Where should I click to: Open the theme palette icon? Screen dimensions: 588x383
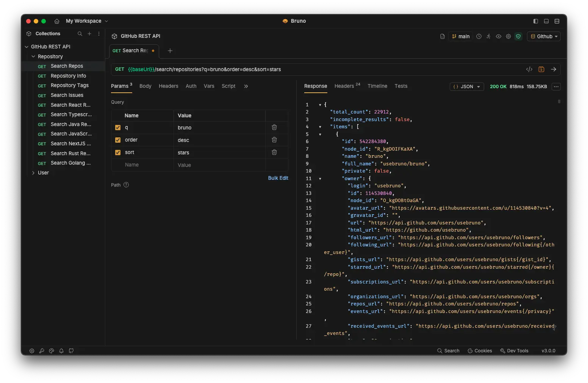coord(52,351)
